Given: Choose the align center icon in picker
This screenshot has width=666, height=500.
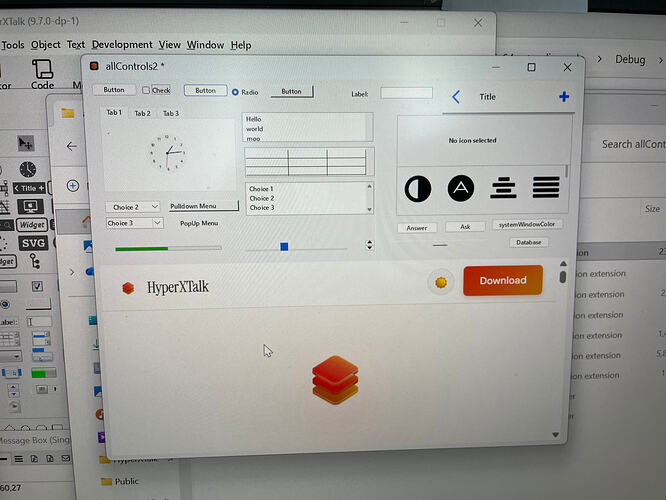Looking at the screenshot, I should click(x=503, y=187).
